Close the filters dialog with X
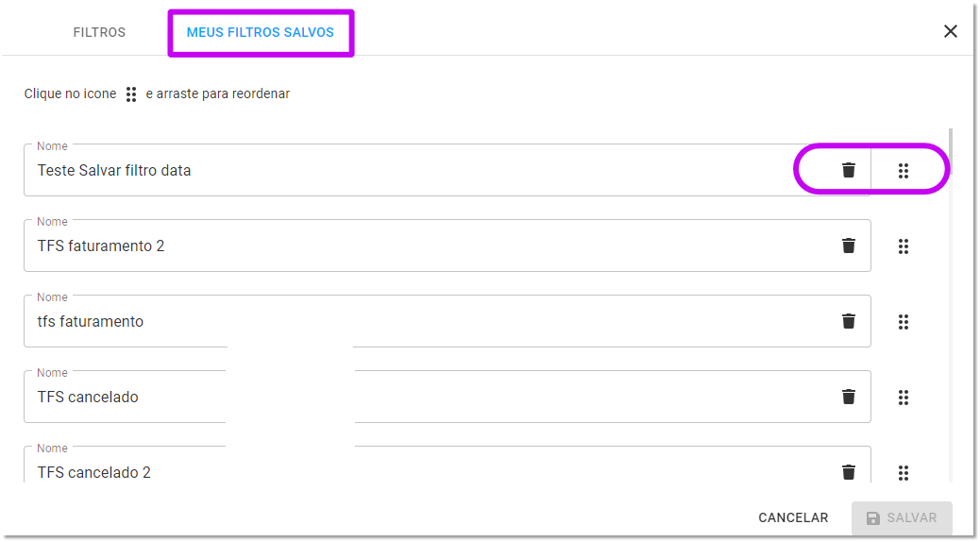 coord(950,31)
